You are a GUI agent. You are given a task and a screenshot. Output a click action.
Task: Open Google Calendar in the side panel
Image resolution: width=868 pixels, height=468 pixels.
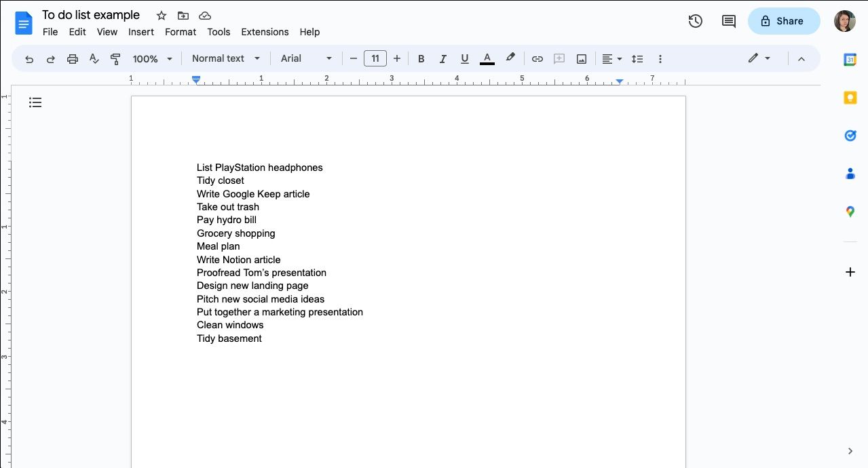(x=850, y=59)
